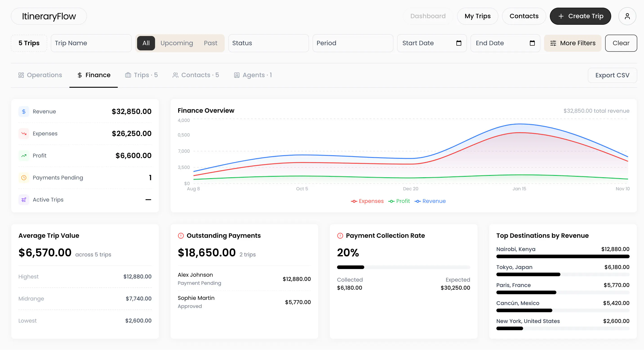Click the Revenue dollar icon

coord(24,112)
